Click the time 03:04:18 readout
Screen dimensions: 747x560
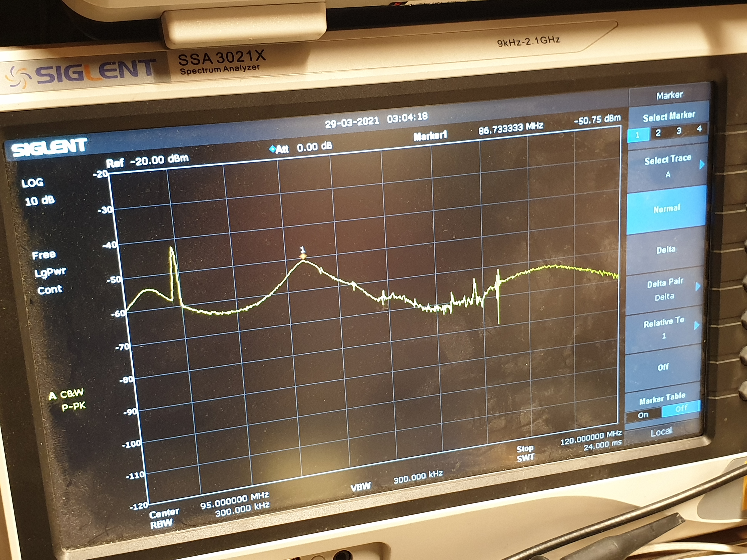(x=407, y=117)
